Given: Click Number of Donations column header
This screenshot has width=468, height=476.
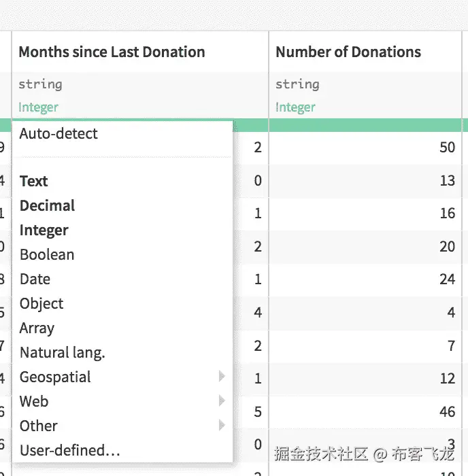Looking at the screenshot, I should pyautogui.click(x=348, y=52).
